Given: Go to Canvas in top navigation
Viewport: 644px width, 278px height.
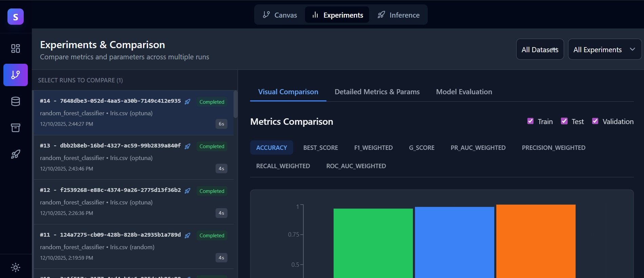Looking at the screenshot, I should (x=280, y=15).
